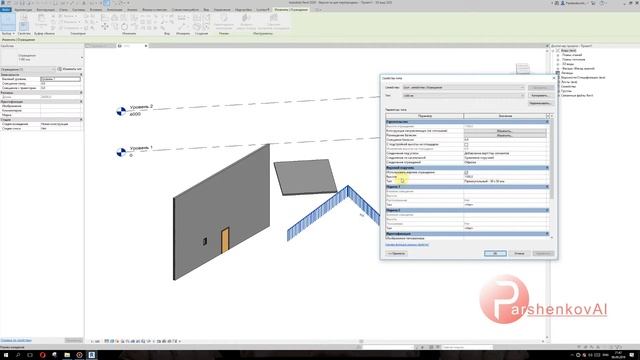Open Opera browser from the taskbar
The height and width of the screenshot is (360, 640).
(42, 355)
